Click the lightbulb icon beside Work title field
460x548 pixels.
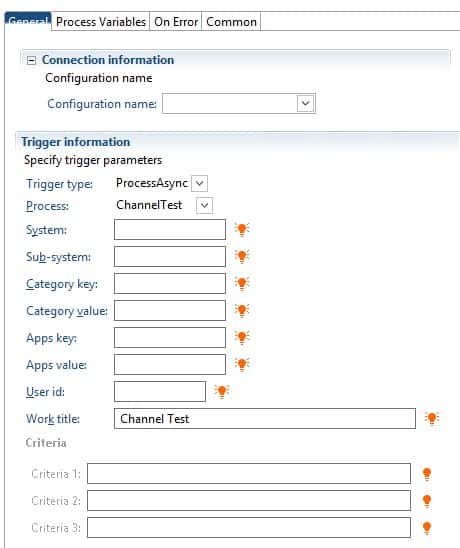432,418
